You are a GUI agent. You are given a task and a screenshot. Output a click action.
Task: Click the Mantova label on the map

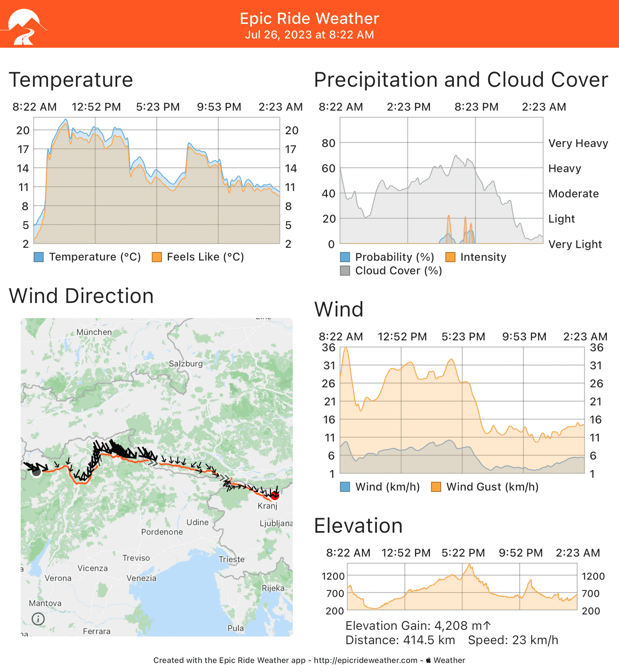[45, 603]
